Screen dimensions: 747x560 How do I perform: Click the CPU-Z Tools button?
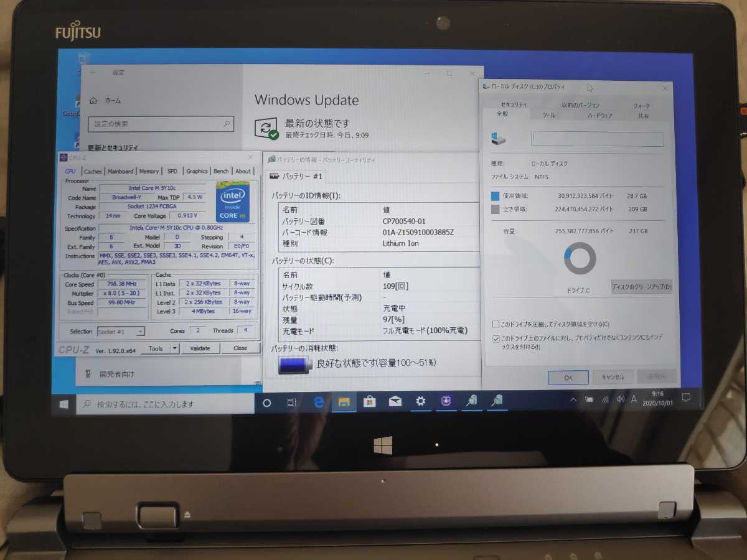pos(155,348)
